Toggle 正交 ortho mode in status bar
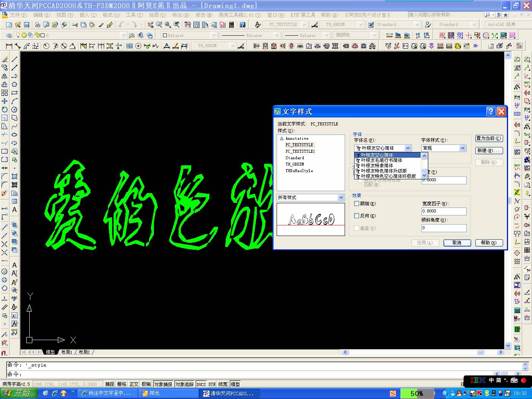The image size is (532, 399). coord(134,384)
